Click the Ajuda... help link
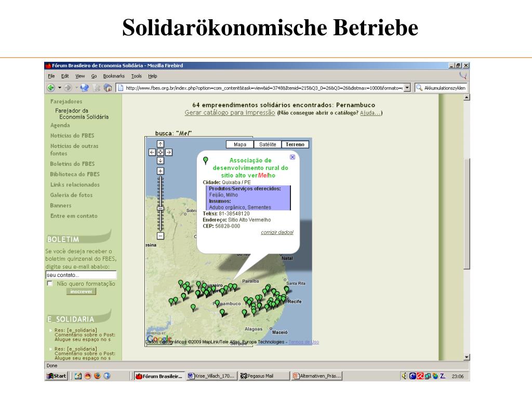The image size is (532, 399). pos(370,113)
